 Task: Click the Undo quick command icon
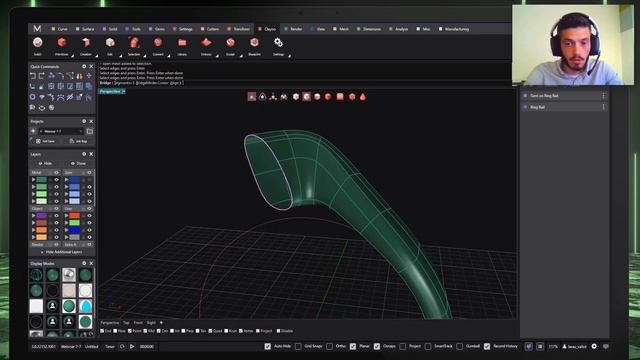point(33,76)
